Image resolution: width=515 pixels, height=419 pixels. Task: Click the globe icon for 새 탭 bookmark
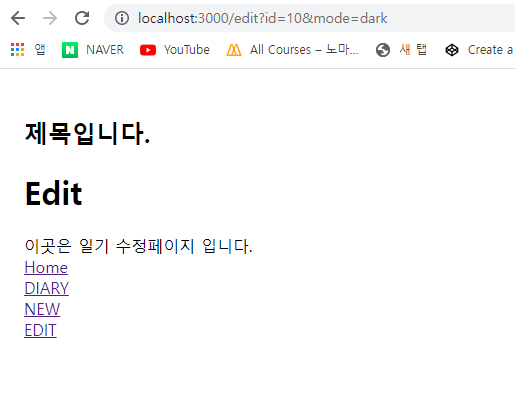pyautogui.click(x=383, y=50)
